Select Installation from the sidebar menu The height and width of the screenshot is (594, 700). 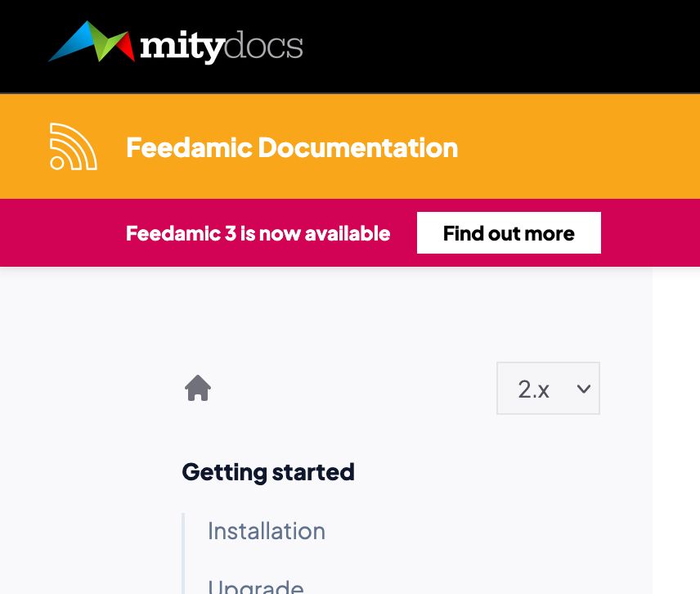pos(267,531)
